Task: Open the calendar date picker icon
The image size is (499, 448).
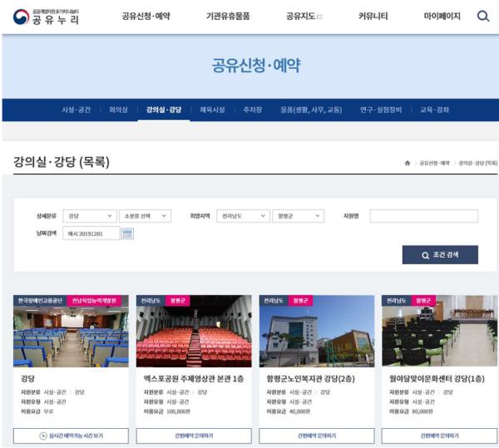Action: pos(127,234)
